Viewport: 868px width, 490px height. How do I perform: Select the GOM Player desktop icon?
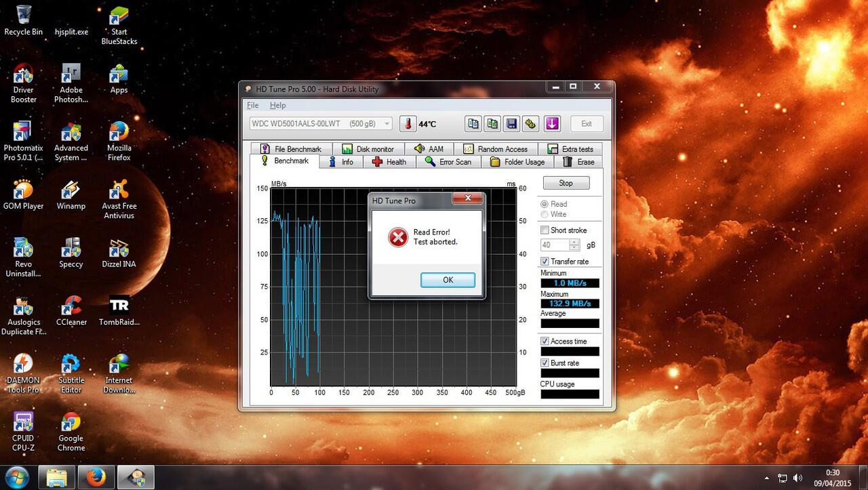(x=24, y=195)
